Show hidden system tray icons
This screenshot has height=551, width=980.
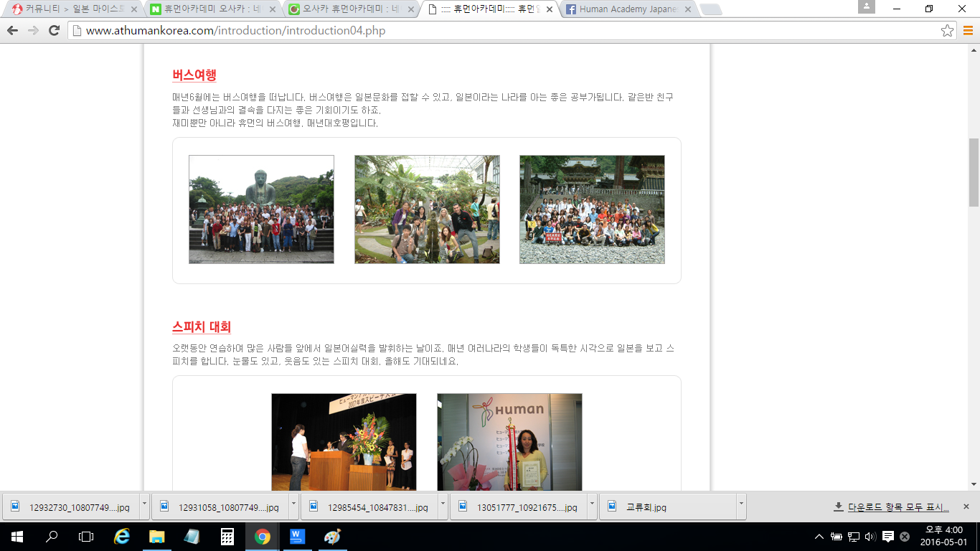[x=819, y=537]
